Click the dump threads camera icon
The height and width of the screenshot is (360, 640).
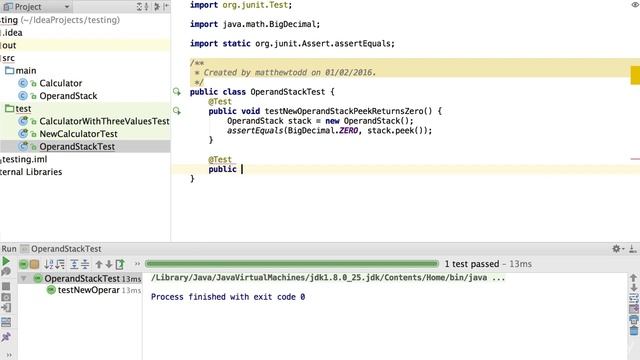click(x=6, y=297)
